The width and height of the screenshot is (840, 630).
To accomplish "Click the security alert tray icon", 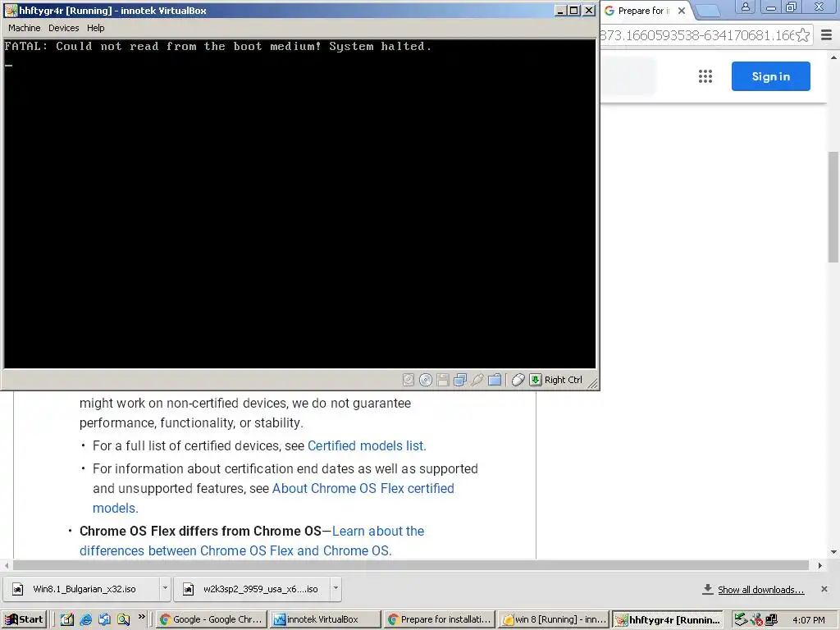I will coord(756,620).
